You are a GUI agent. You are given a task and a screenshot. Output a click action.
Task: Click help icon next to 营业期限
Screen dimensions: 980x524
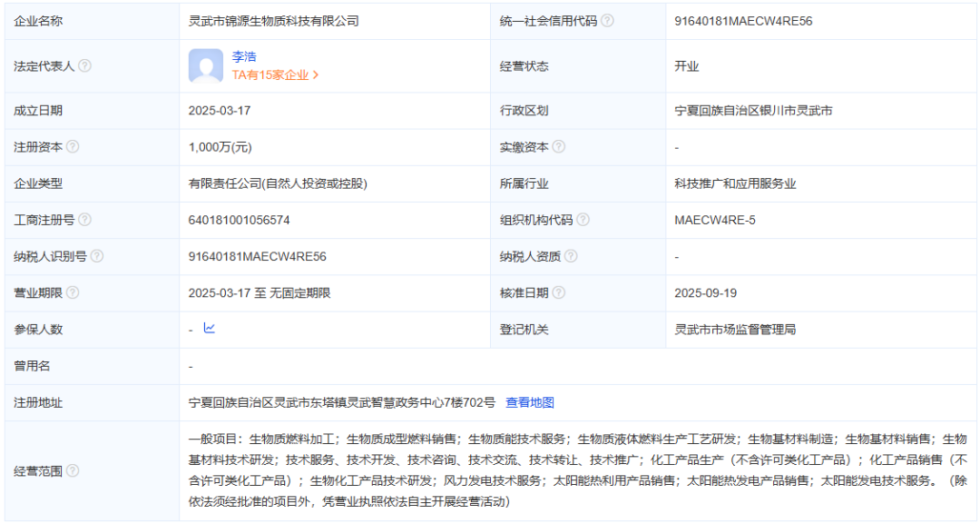[73, 292]
